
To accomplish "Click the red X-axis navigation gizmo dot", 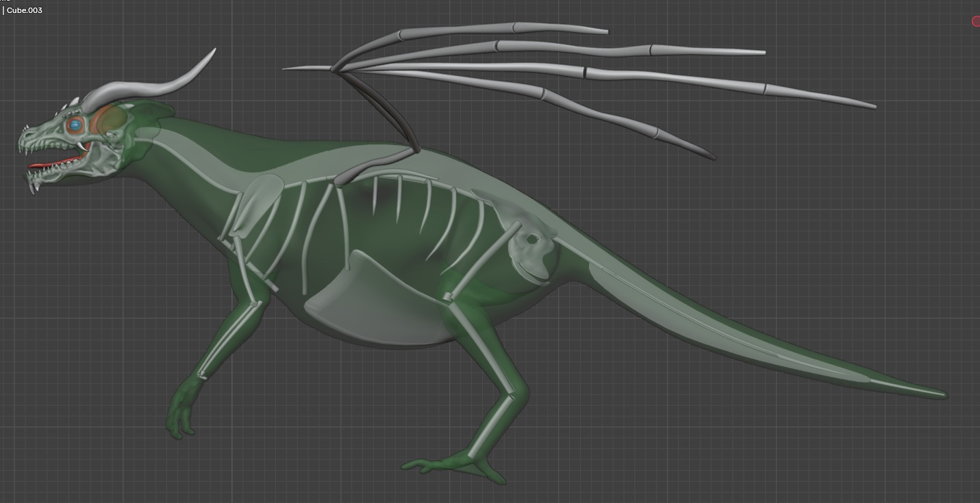I will point(976,21).
